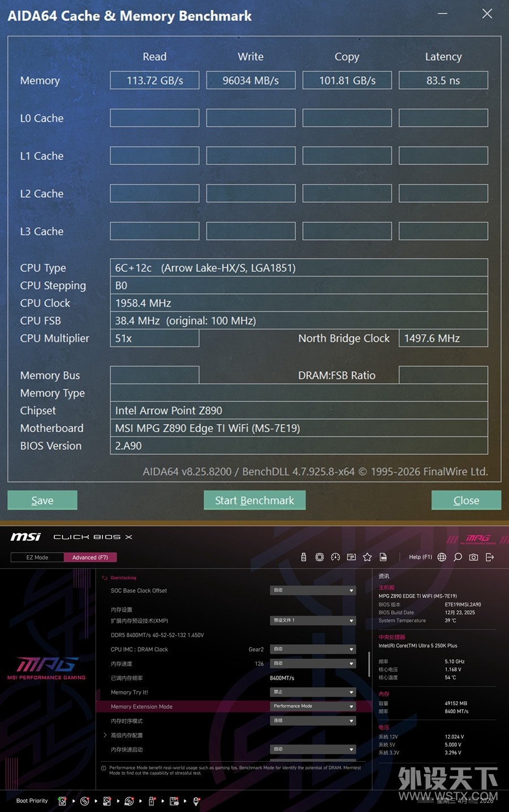The width and height of the screenshot is (509, 812).
Task: Click the Memory Copy result 101.81 GB/s
Action: click(347, 80)
